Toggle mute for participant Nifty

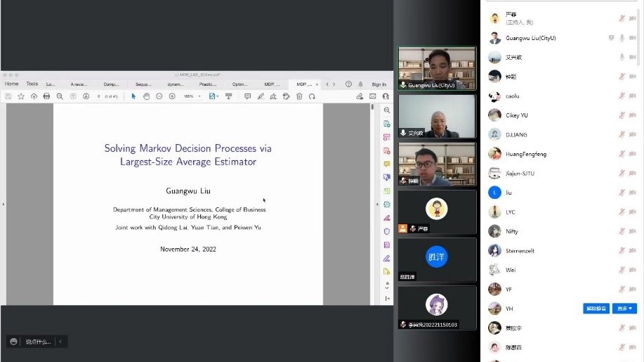click(622, 231)
